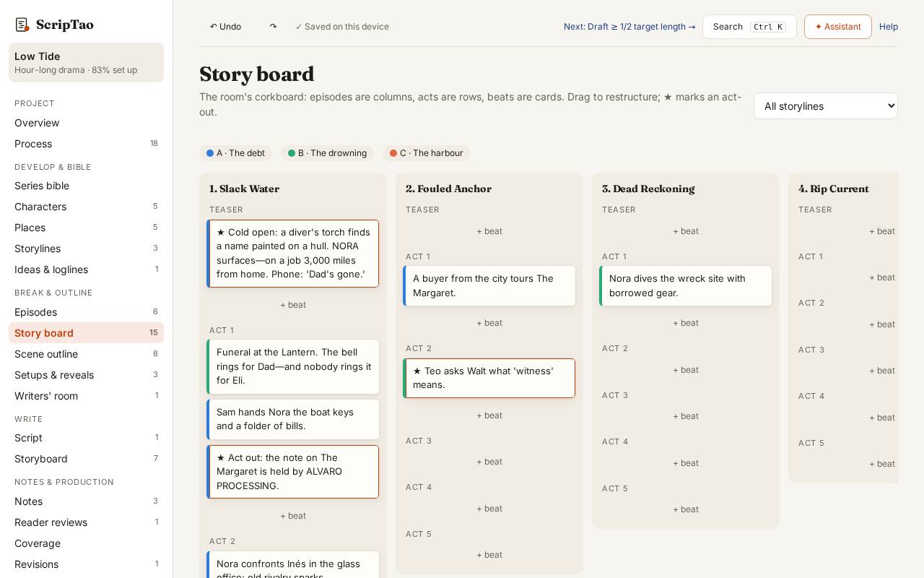The image size is (924, 578).
Task: Open Storylines in the sidebar
Action: tap(86, 249)
